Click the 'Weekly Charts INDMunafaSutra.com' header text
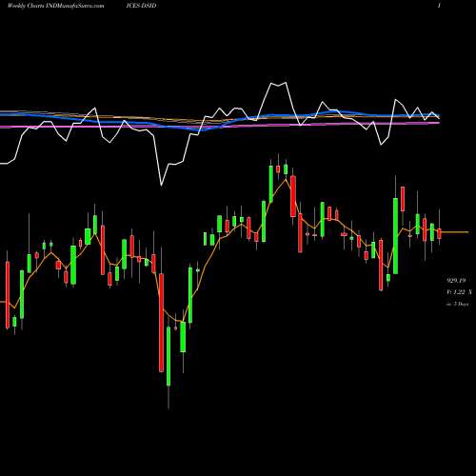The image size is (476, 476). [55, 6]
